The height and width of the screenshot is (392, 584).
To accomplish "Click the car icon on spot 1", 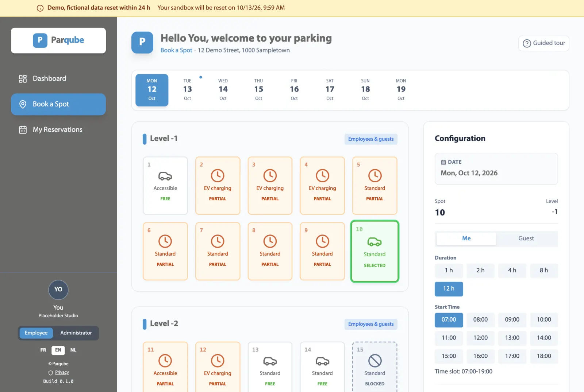I will pos(165,176).
